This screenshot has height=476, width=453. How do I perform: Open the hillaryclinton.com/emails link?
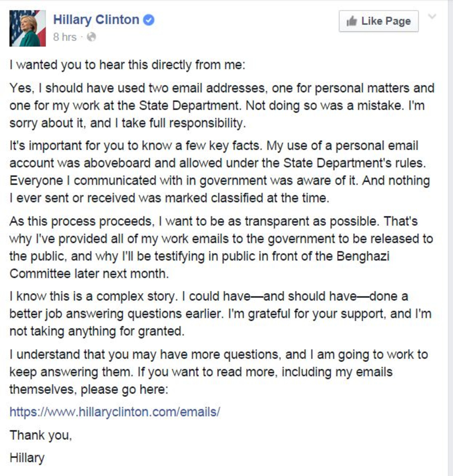(x=115, y=412)
